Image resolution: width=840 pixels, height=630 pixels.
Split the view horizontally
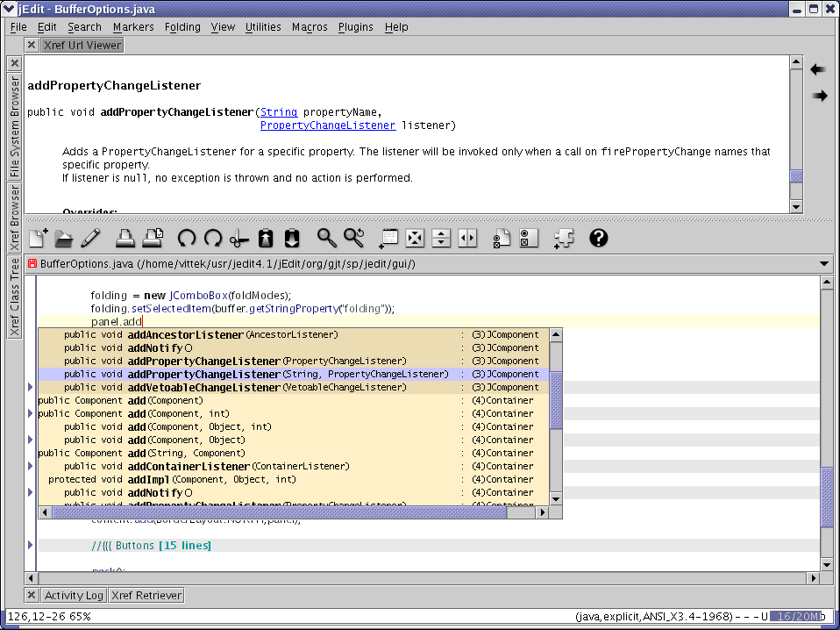pos(441,238)
